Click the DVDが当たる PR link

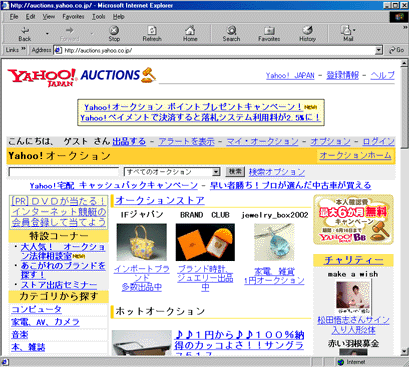tap(59, 212)
